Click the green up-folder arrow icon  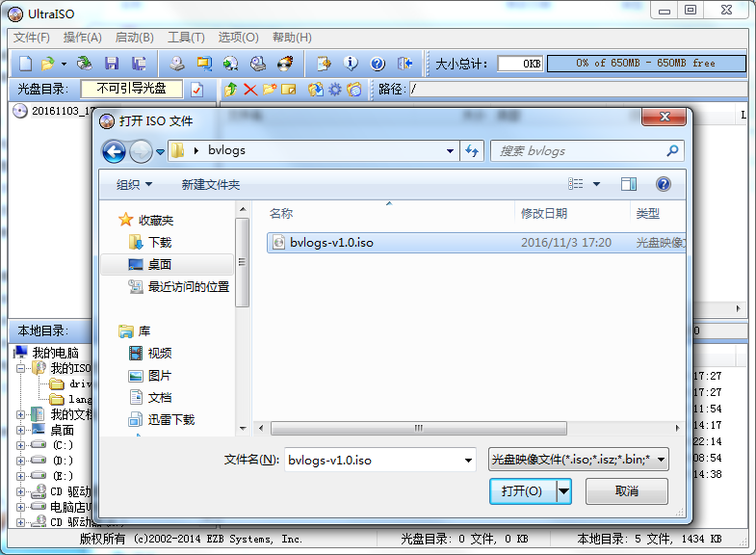pos(230,90)
